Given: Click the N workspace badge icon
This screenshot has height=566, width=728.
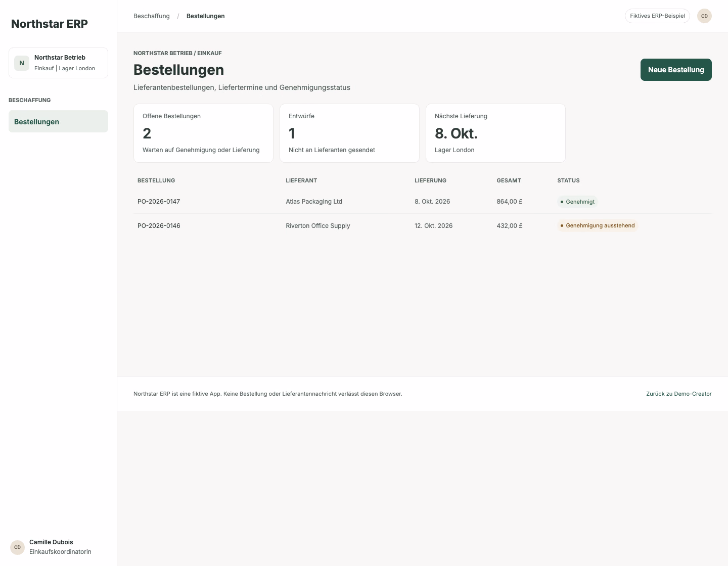Looking at the screenshot, I should click(x=22, y=63).
